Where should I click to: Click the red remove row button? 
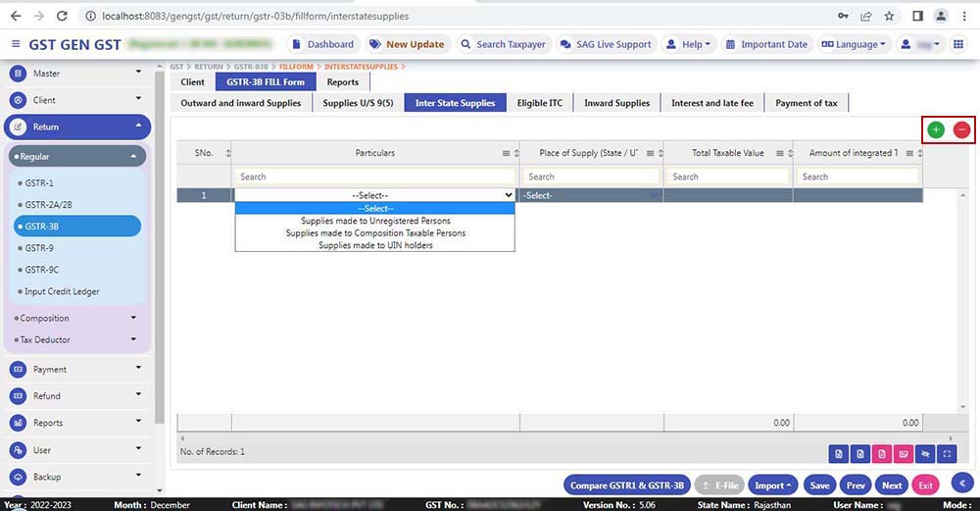coord(962,129)
